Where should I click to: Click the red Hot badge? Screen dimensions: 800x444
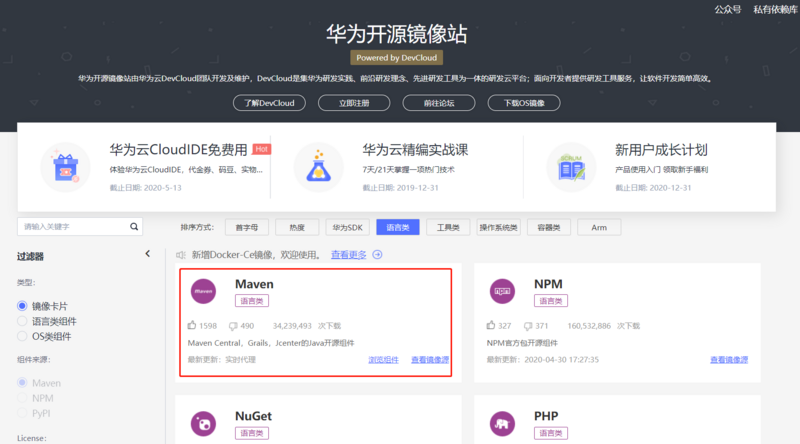(261, 149)
